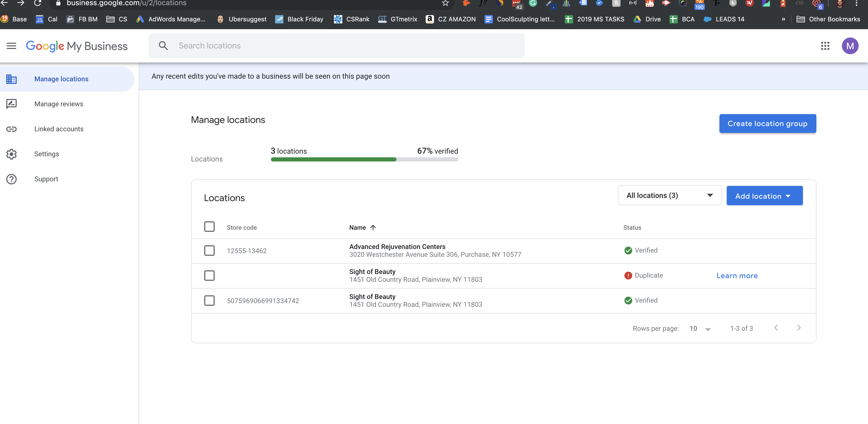
Task: Expand the All locations (3) dropdown
Action: [669, 195]
